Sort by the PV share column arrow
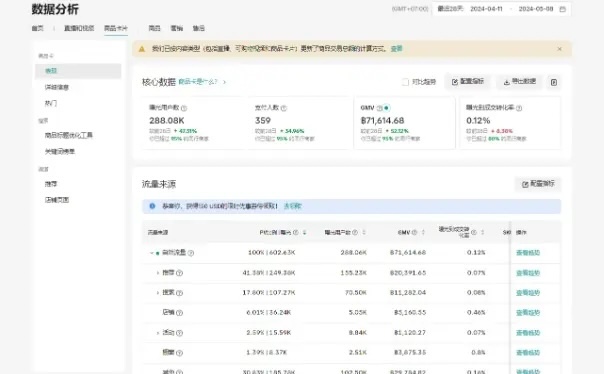This screenshot has width=604, height=374. pos(304,232)
